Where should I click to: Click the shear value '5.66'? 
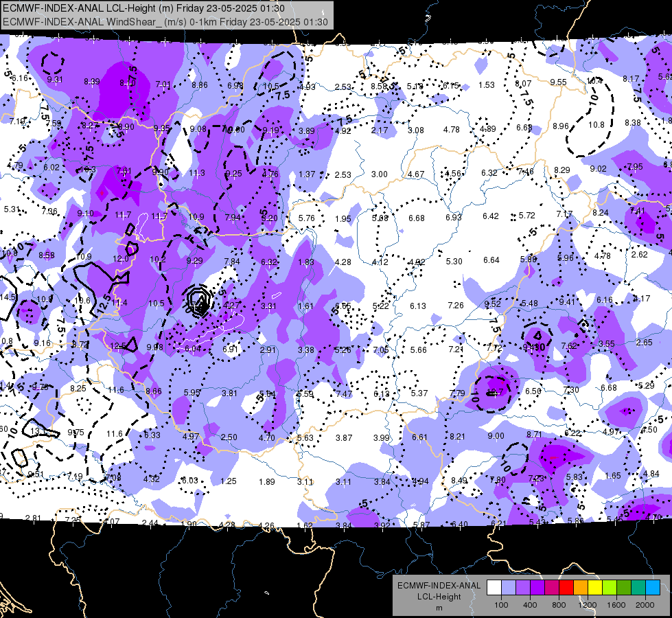418,350
